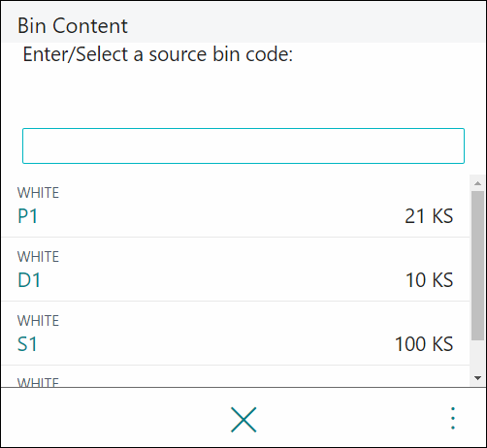Click the X cancel icon
The width and height of the screenshot is (487, 448).
point(243,420)
